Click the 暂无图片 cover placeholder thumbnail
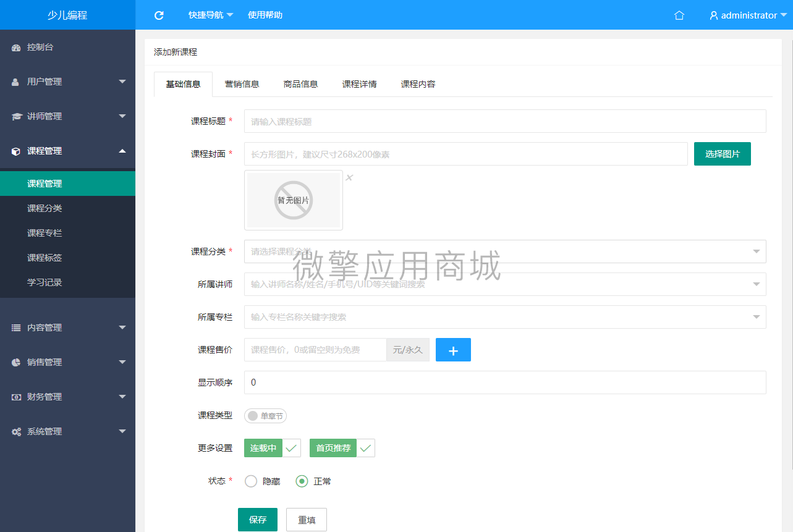 [294, 200]
